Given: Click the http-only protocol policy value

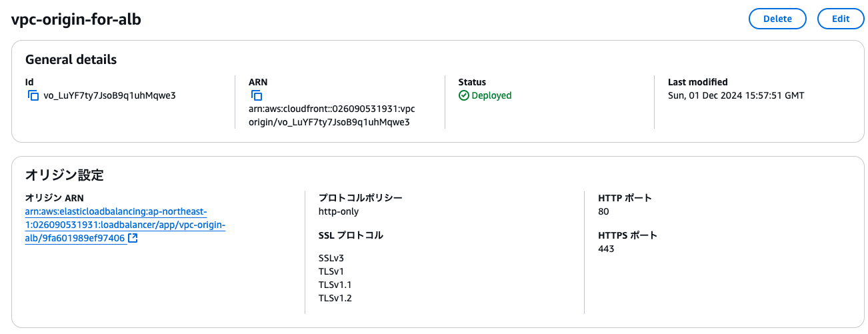Looking at the screenshot, I should tap(339, 211).
